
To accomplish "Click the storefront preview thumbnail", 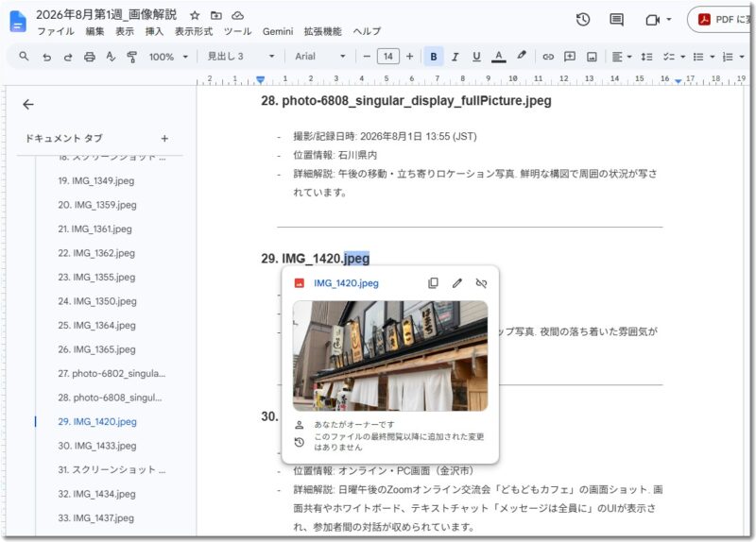I will coord(390,356).
